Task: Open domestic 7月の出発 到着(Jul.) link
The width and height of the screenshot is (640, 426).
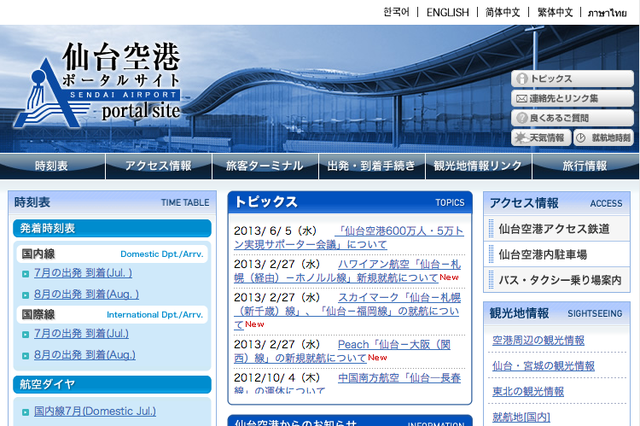Action: [x=83, y=273]
